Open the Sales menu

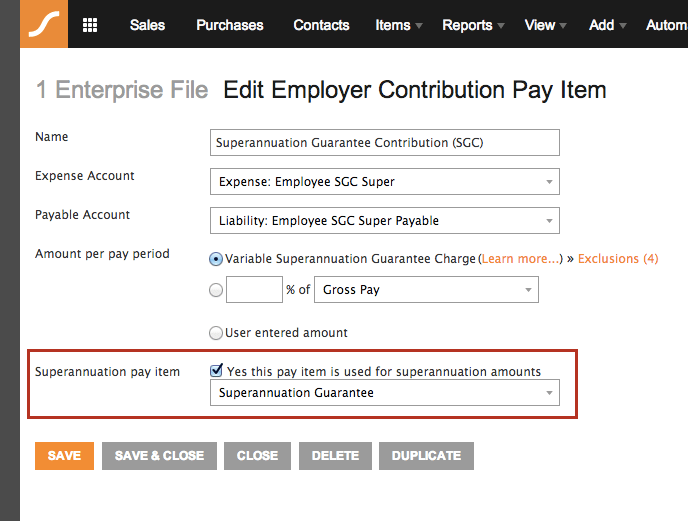pyautogui.click(x=147, y=25)
